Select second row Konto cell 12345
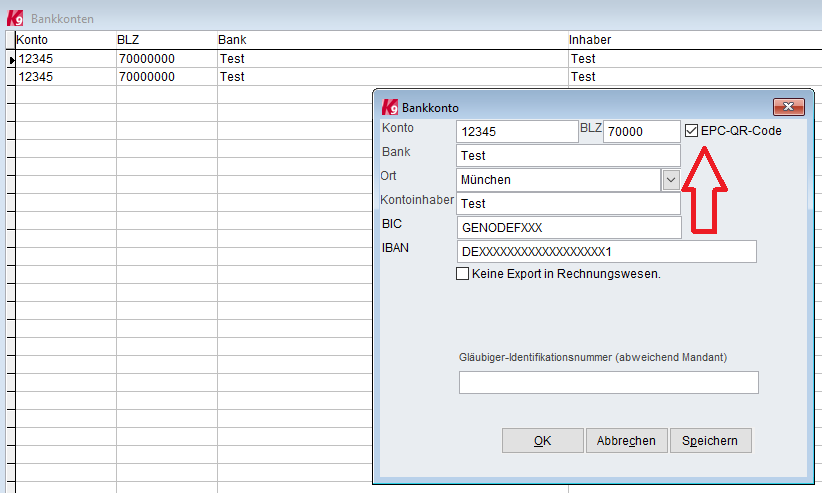This screenshot has height=493, width=822. tap(66, 77)
